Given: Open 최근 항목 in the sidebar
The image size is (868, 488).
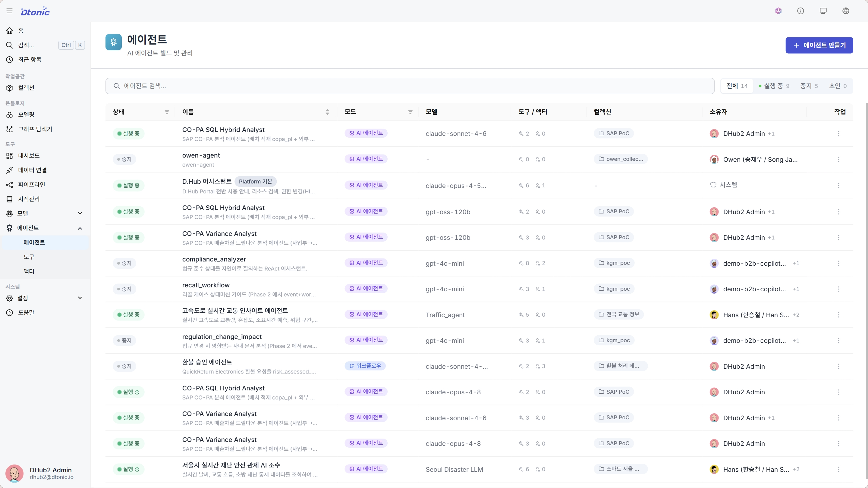Looking at the screenshot, I should (x=45, y=60).
